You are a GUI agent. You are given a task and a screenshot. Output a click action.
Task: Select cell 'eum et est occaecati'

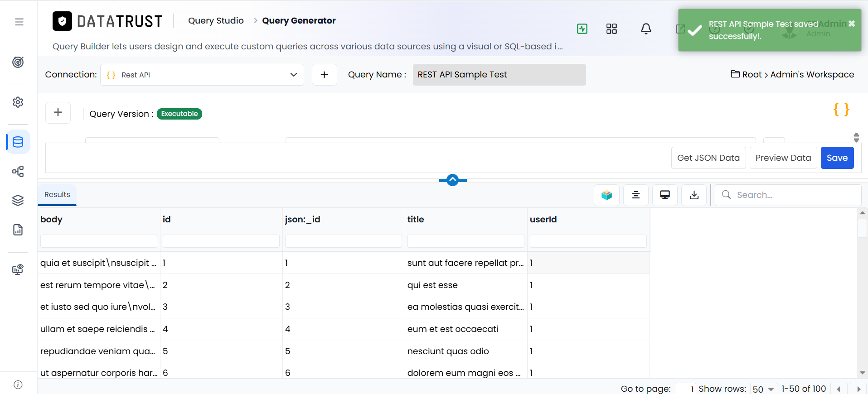[x=466, y=329]
